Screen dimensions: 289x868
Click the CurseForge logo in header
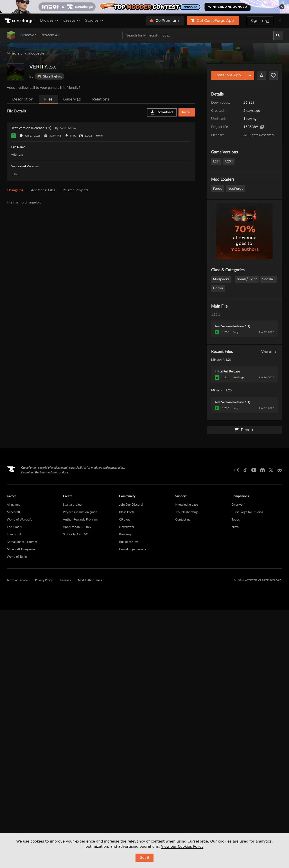pos(19,21)
